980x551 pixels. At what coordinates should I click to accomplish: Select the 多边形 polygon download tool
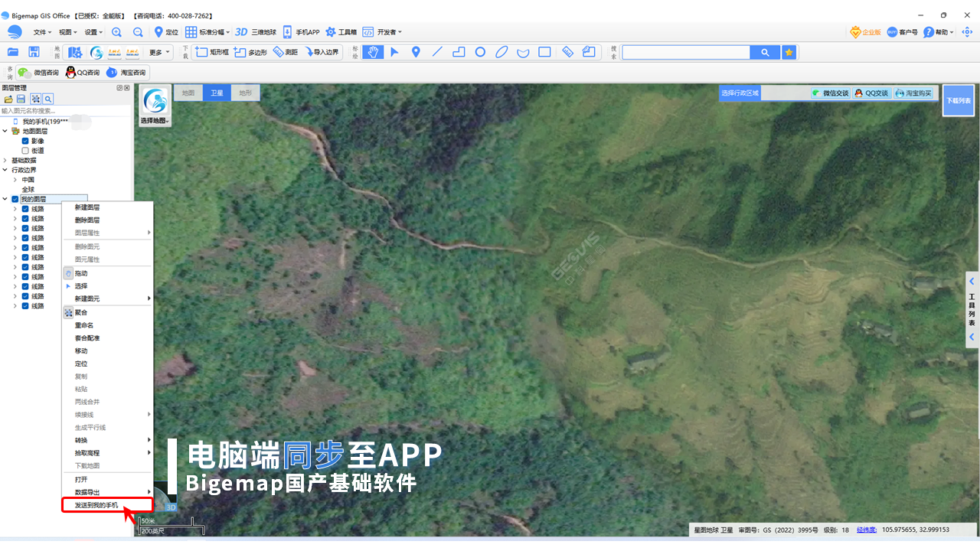tap(250, 52)
